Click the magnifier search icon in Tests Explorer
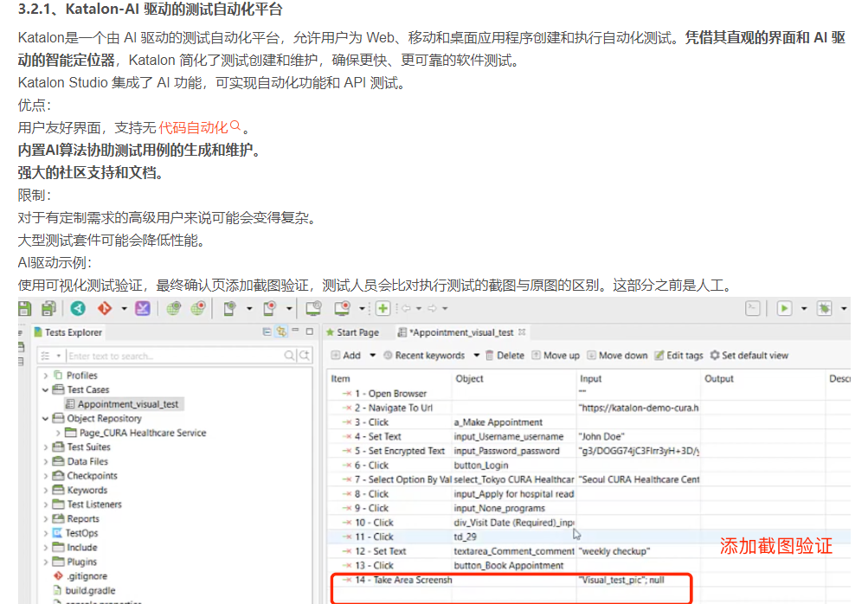Viewport: 868px width, 604px height. 289,356
